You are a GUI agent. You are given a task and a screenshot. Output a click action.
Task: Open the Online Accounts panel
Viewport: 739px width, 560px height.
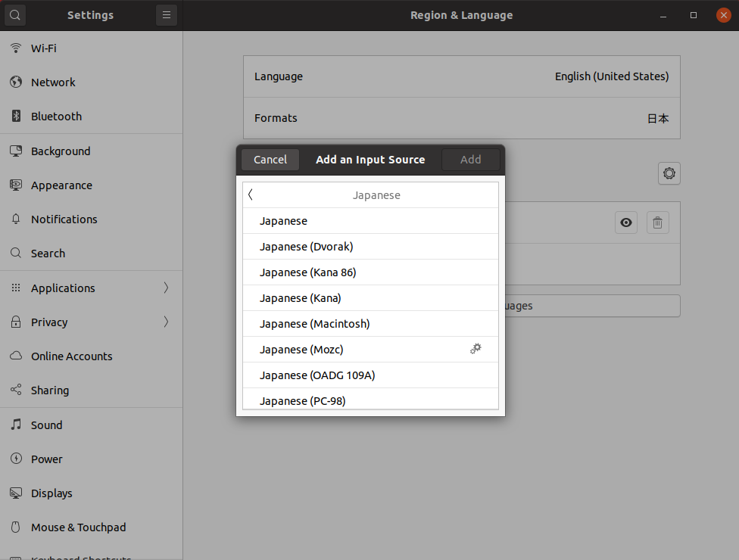click(92, 356)
